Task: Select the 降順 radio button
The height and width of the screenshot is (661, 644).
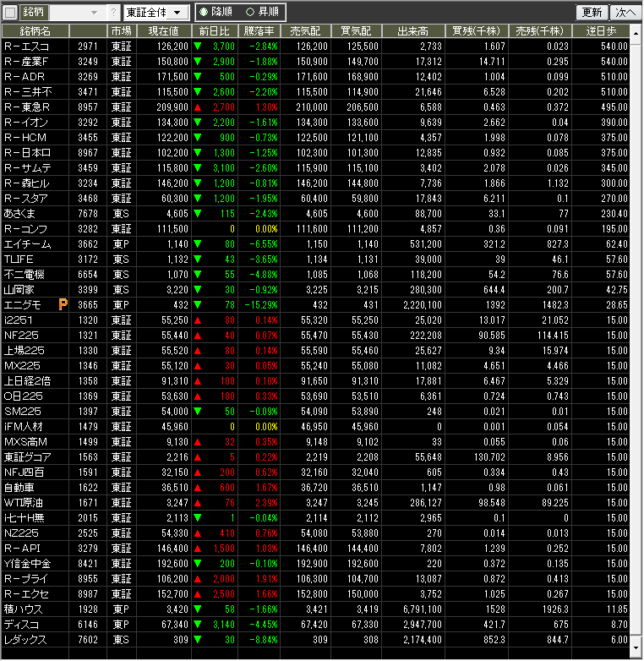Action: click(203, 13)
